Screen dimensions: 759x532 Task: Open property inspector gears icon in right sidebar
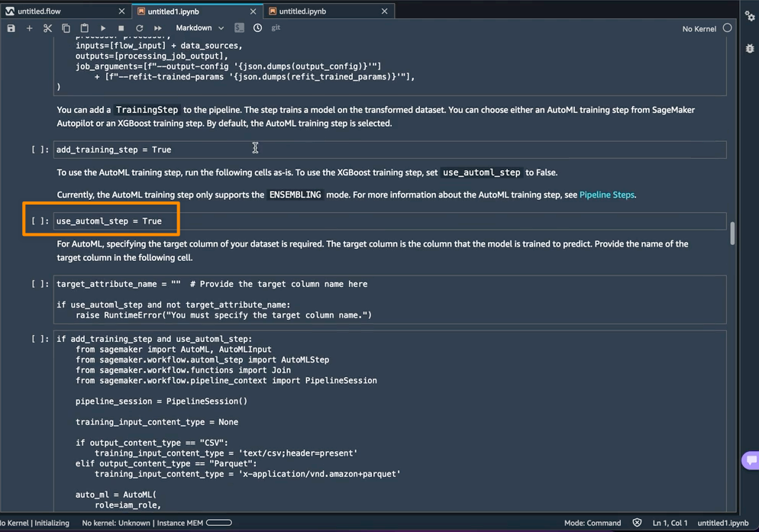[x=750, y=16]
